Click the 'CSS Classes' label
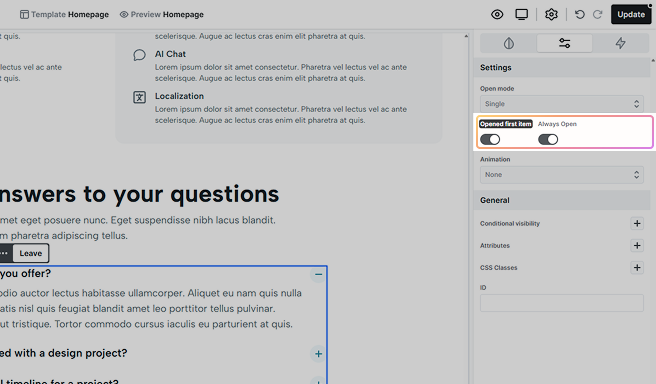 point(499,268)
